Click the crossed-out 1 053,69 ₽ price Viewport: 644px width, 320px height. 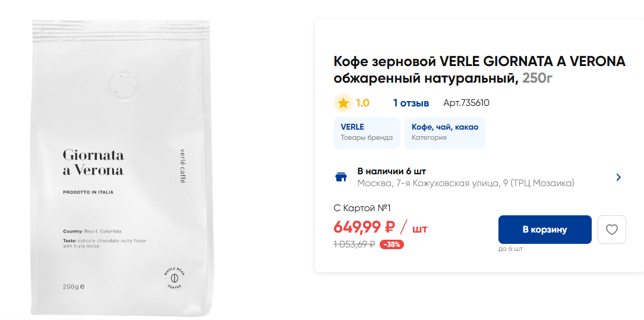354,244
